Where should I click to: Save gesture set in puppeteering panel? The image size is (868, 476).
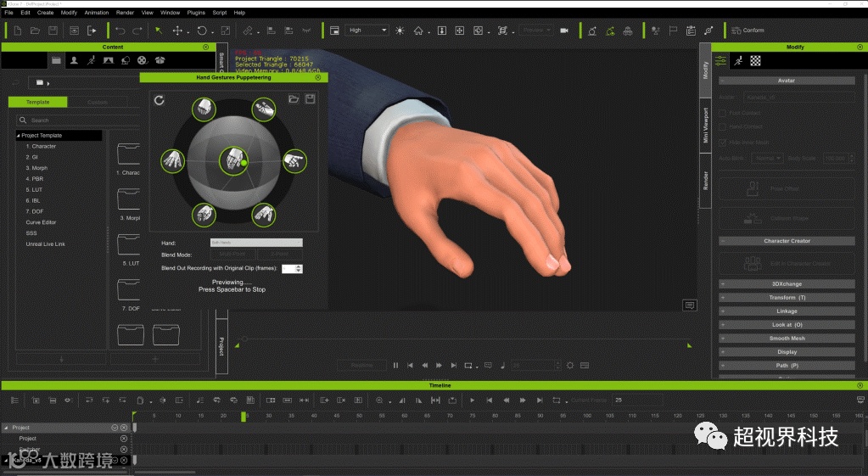coord(311,99)
